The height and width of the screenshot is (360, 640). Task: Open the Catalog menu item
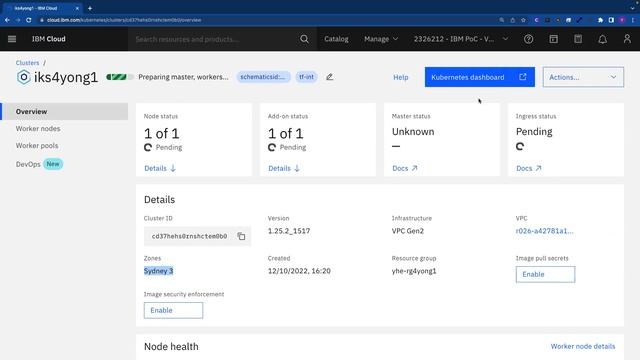[336, 39]
